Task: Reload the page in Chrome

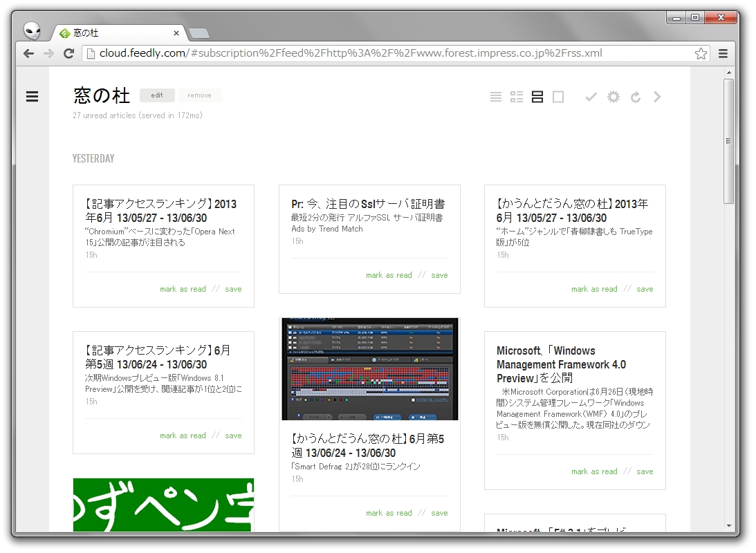Action: click(x=67, y=53)
